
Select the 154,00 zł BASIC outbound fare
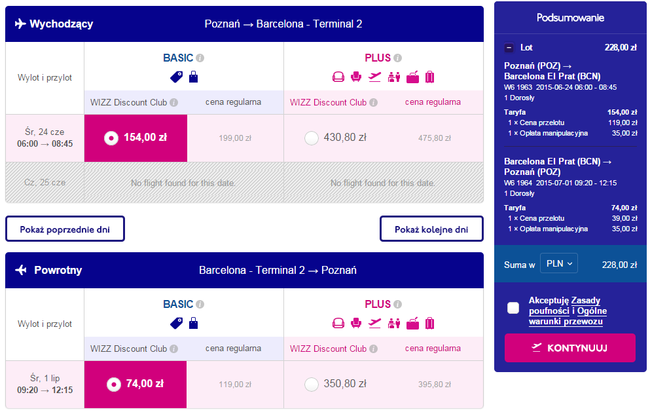click(x=111, y=137)
